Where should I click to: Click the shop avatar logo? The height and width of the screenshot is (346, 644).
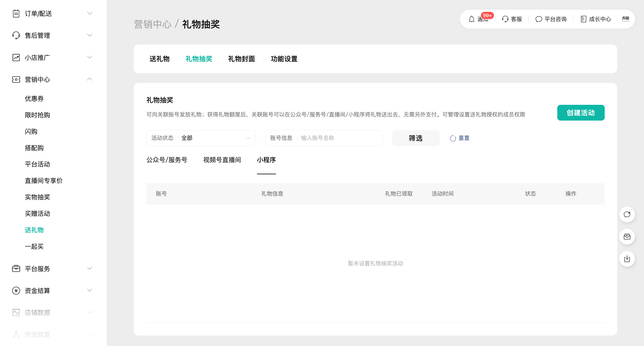[x=625, y=19]
